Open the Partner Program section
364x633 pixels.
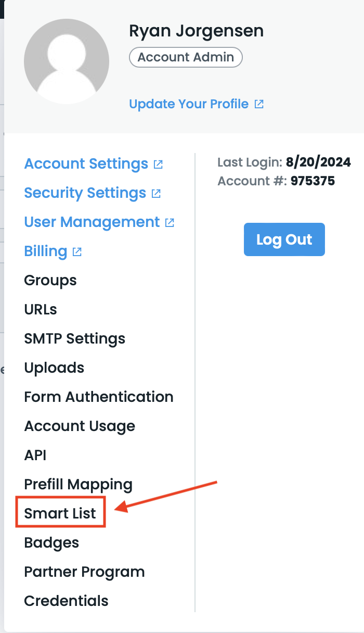pyautogui.click(x=84, y=572)
